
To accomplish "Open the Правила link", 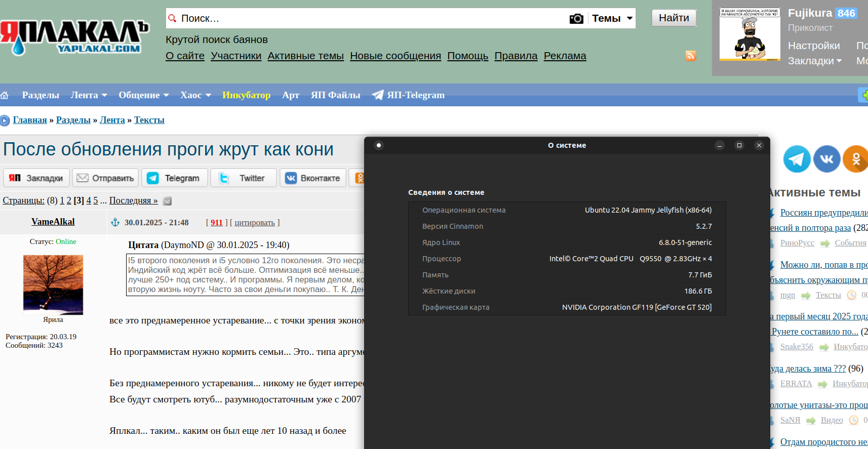I will click(x=516, y=56).
